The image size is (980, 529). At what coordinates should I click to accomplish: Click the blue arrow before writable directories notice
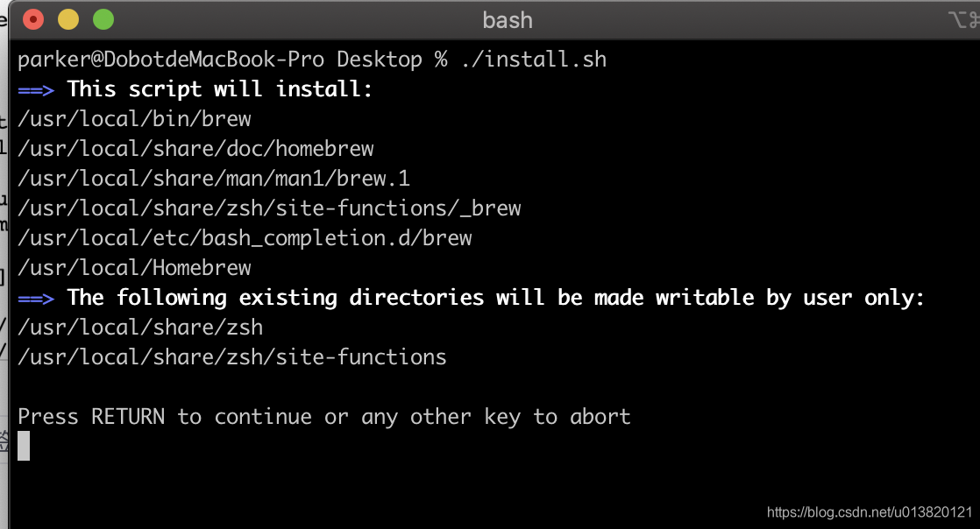pyautogui.click(x=35, y=297)
